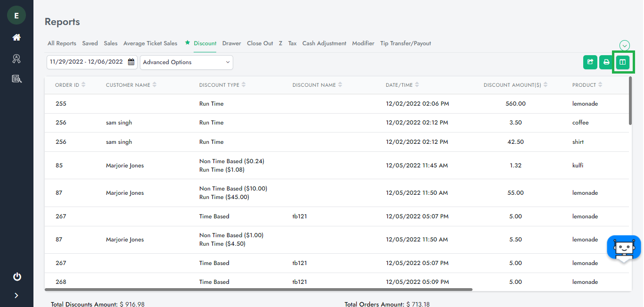The image size is (644, 307).
Task: Open the customers icon in sidebar
Action: [16, 58]
